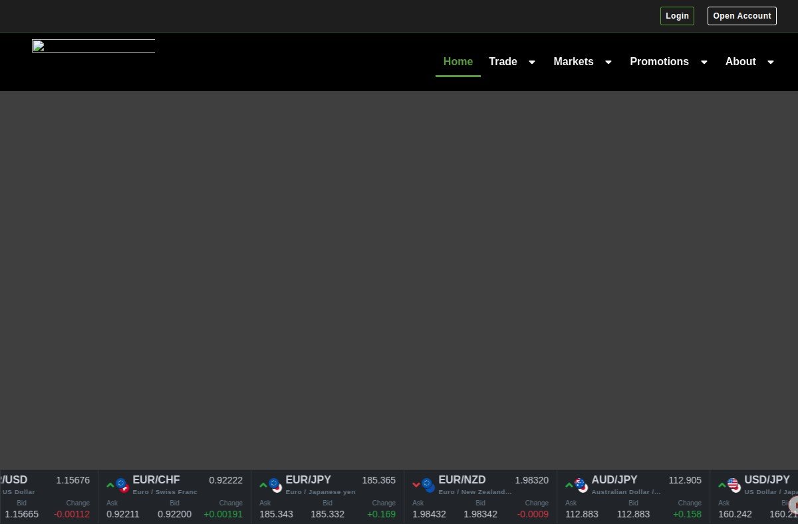Click AUD/JPY price 112.905
This screenshot has width=798, height=532.
coord(685,480)
